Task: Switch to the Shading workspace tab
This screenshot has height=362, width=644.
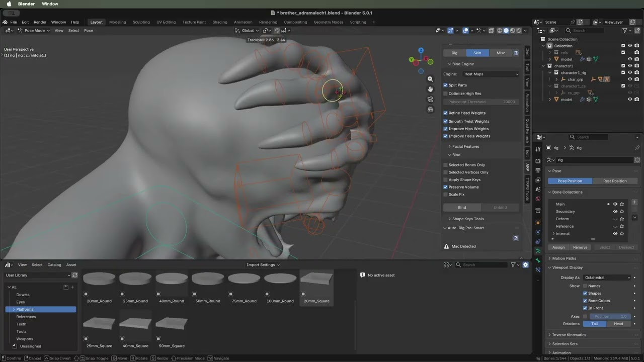Action: [220, 22]
